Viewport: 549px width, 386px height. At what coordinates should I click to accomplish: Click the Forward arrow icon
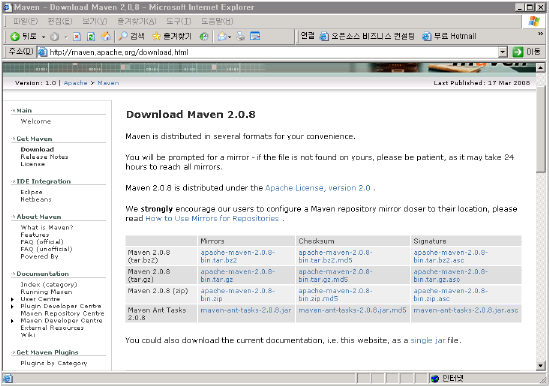(54, 36)
